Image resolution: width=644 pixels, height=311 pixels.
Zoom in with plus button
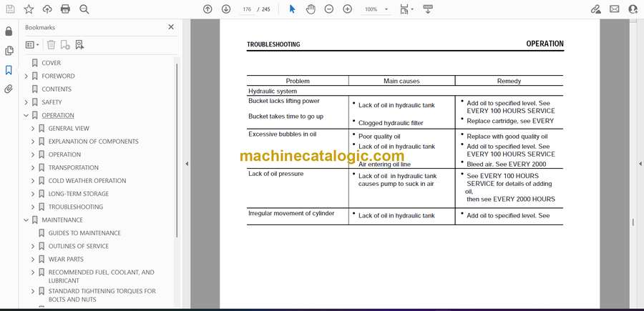[x=348, y=9]
